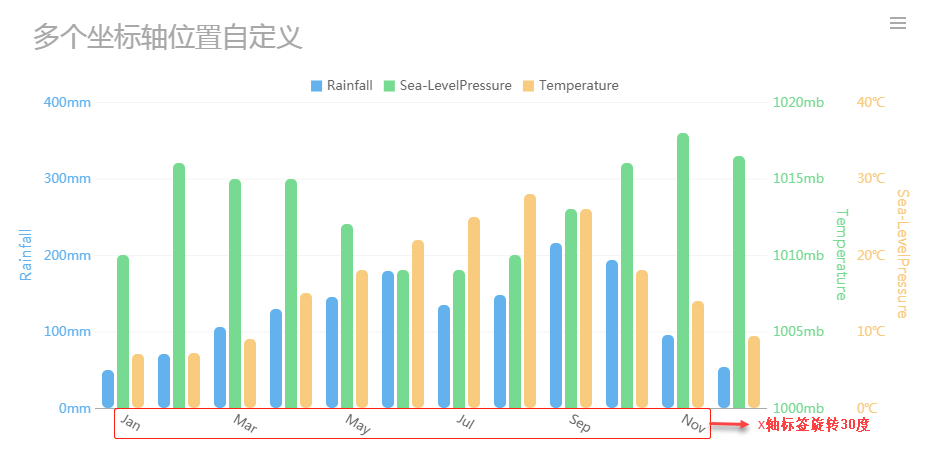Click the blue Rainfall bar above Sep
The height and width of the screenshot is (449, 931).
[556, 325]
